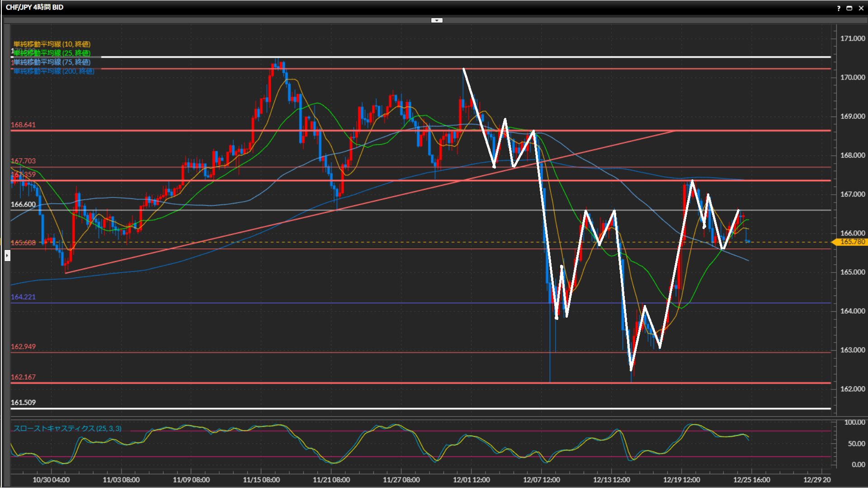Screen dimensions: 868x488
Task: Select the 164.221 blue horizontal line label
Action: click(23, 297)
